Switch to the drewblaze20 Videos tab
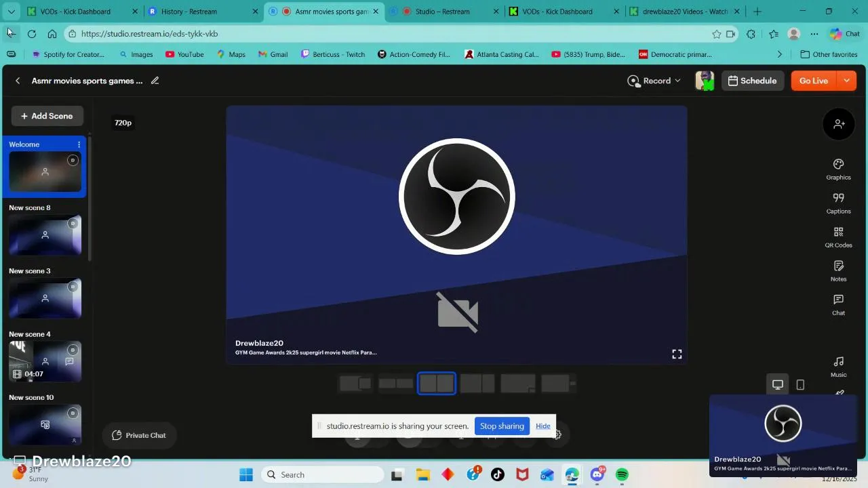Screen dimensions: 868x488 [685, 12]
